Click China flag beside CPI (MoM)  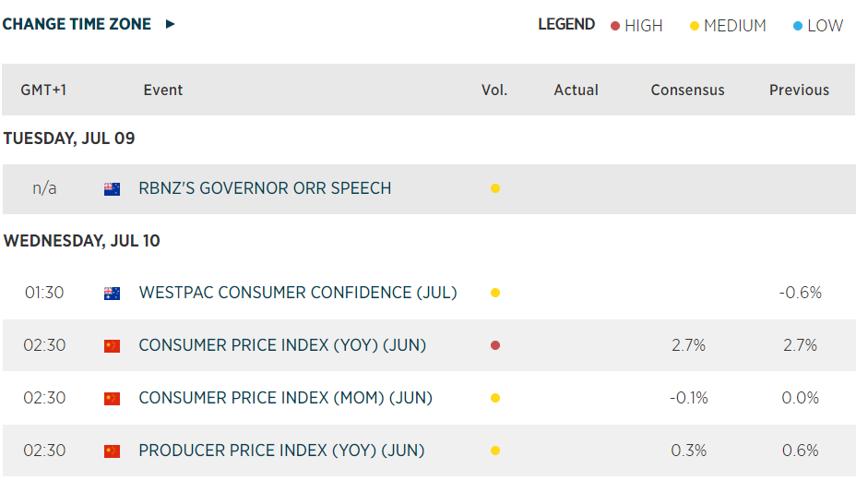click(112, 399)
